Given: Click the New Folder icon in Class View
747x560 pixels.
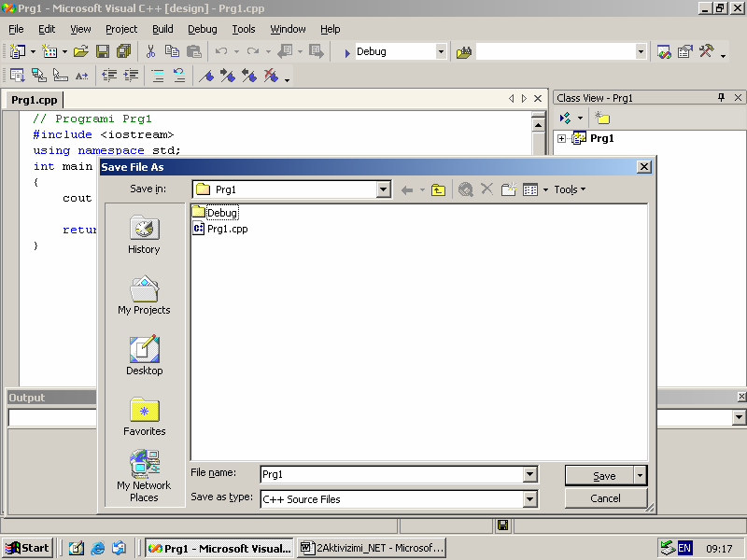Looking at the screenshot, I should [602, 118].
